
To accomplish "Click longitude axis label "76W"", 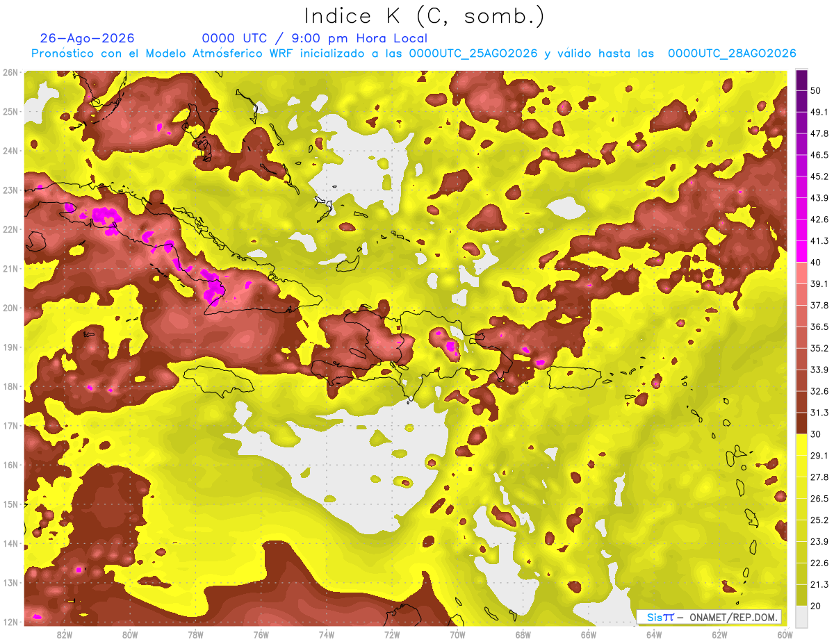I will 261,634.
